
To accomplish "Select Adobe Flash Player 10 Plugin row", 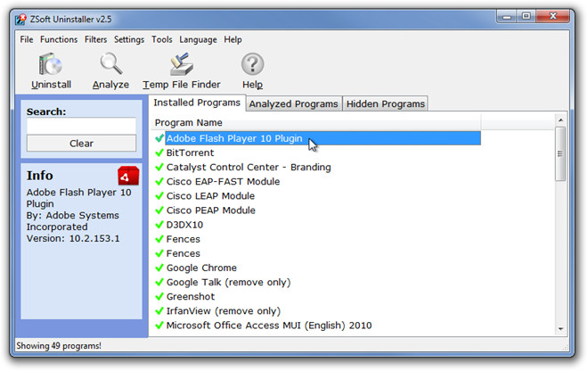I will pyautogui.click(x=323, y=138).
